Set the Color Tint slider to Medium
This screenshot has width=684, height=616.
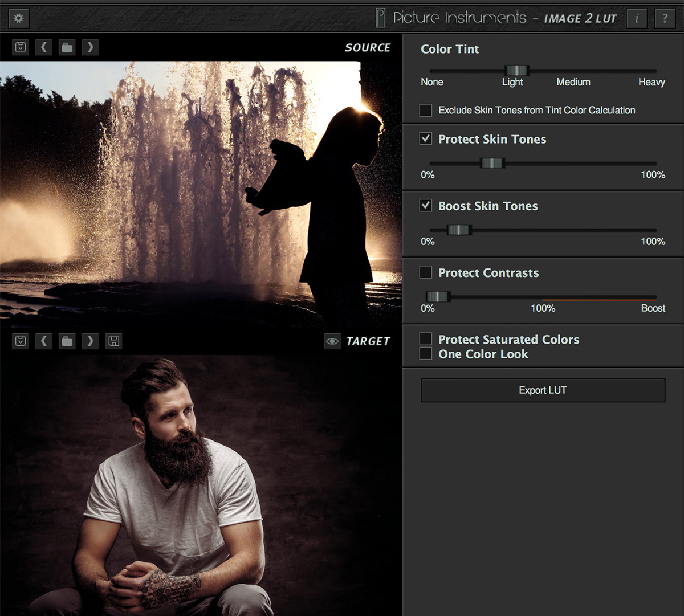tap(573, 71)
